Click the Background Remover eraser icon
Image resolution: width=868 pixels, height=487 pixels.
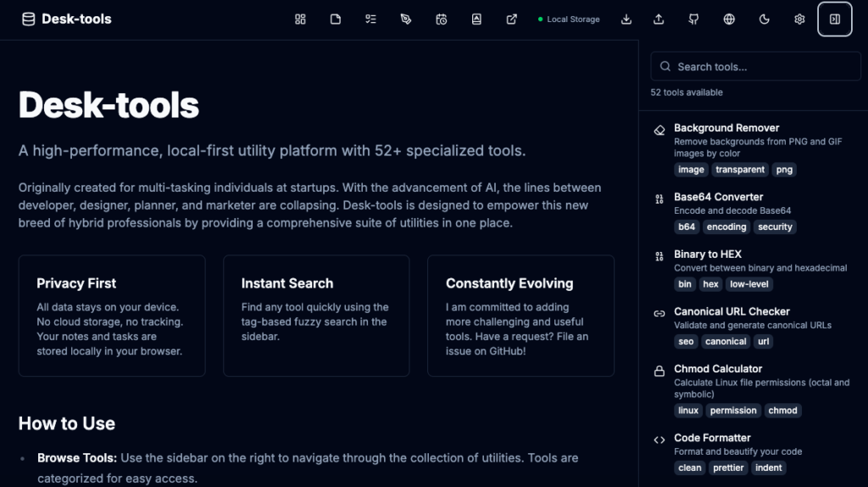[x=659, y=131]
